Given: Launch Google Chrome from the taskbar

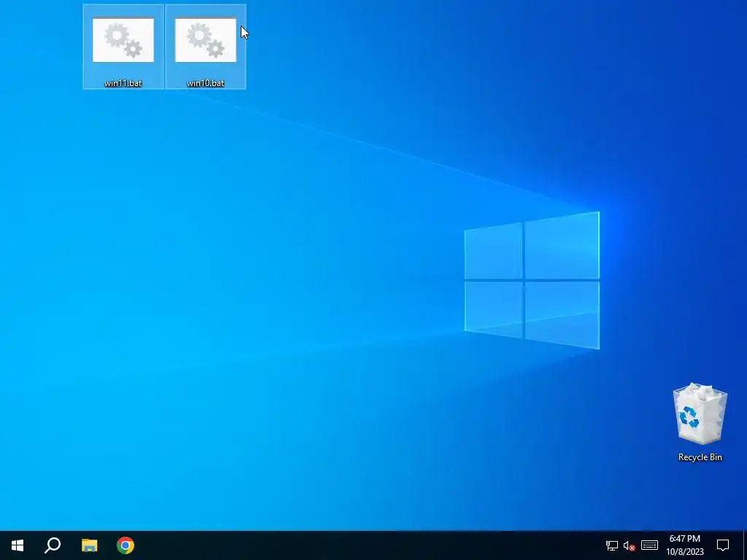Looking at the screenshot, I should pyautogui.click(x=125, y=545).
